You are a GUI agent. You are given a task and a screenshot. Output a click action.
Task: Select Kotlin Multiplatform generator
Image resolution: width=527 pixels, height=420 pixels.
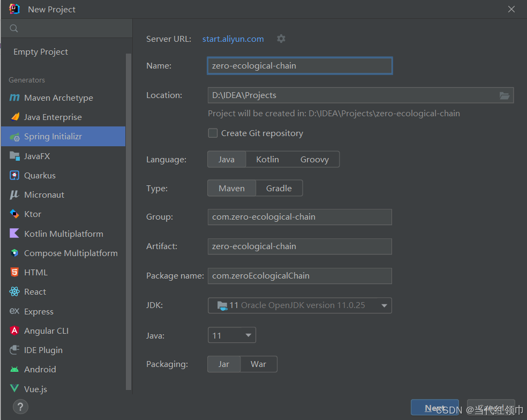(x=63, y=234)
